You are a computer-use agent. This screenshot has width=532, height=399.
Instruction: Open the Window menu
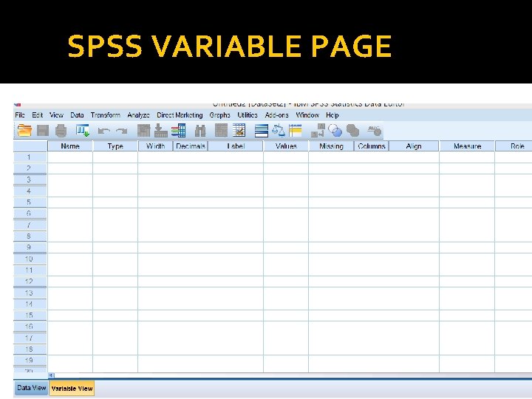tap(307, 115)
